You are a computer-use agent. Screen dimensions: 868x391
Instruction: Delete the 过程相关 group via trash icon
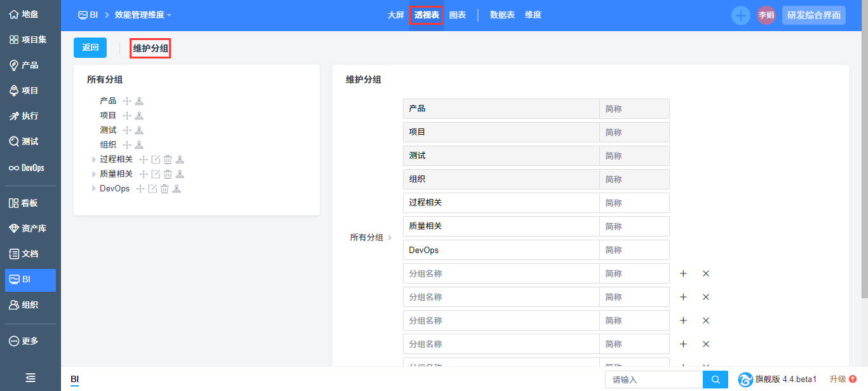point(168,160)
